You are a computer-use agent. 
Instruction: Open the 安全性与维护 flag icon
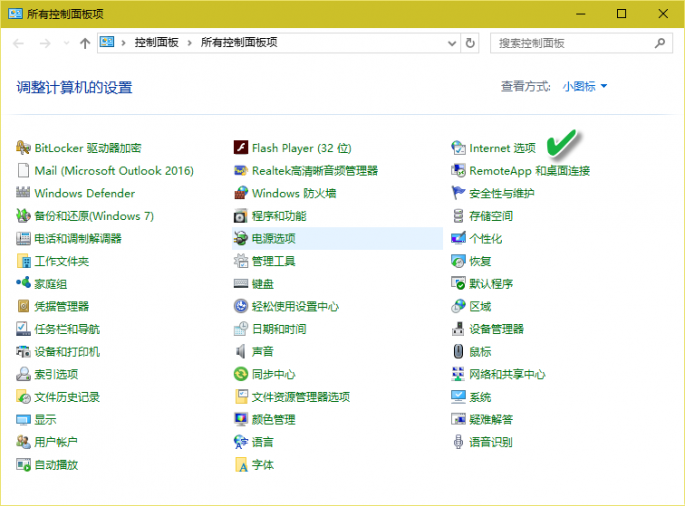coord(458,193)
